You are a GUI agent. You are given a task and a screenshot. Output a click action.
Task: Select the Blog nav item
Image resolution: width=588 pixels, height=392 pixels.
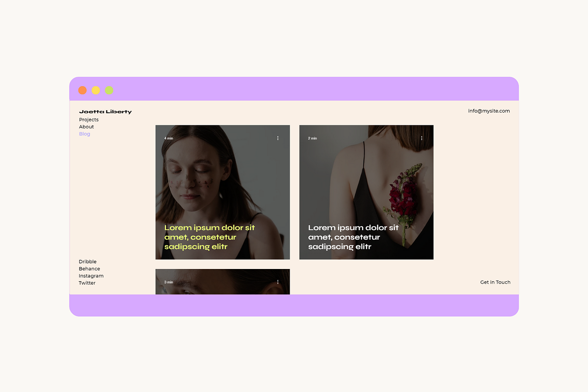[x=85, y=134]
